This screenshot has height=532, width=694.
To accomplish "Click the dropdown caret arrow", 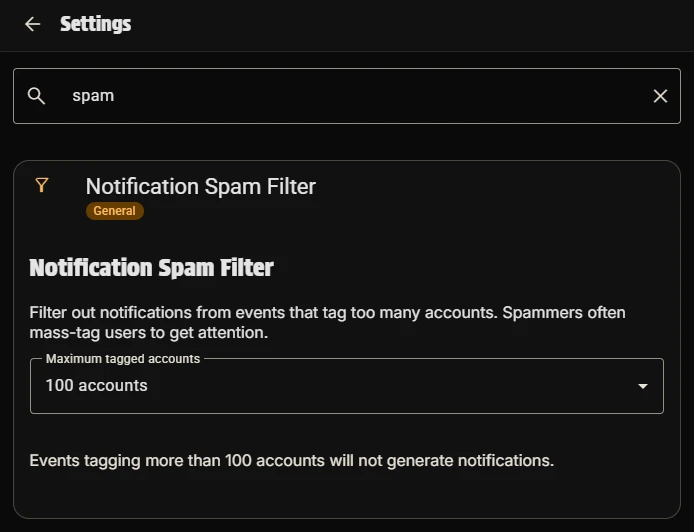I will pyautogui.click(x=643, y=387).
